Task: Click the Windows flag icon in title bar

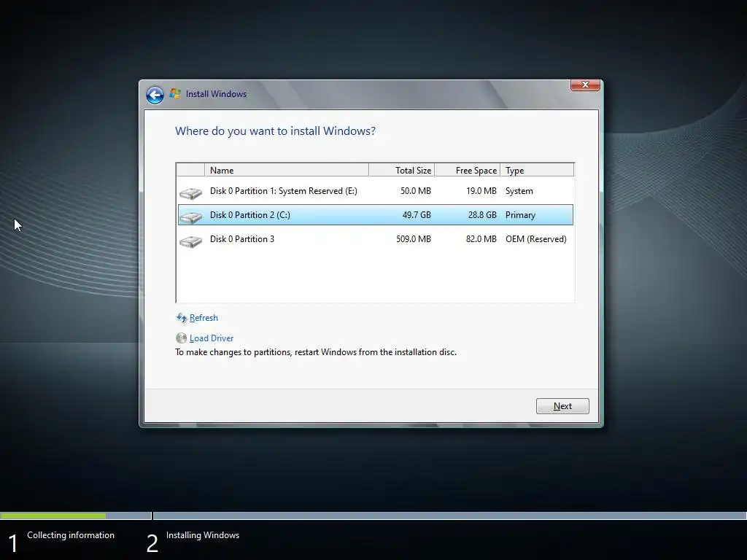Action: tap(175, 94)
